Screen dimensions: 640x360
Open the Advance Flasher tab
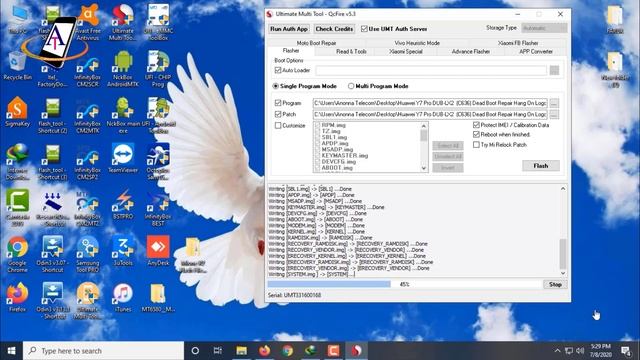(x=471, y=51)
